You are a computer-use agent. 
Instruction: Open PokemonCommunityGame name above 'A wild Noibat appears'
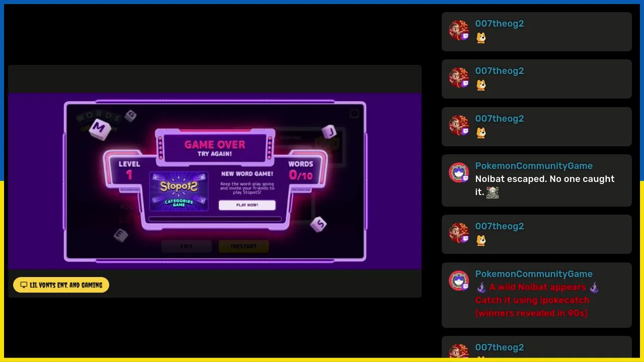point(534,274)
